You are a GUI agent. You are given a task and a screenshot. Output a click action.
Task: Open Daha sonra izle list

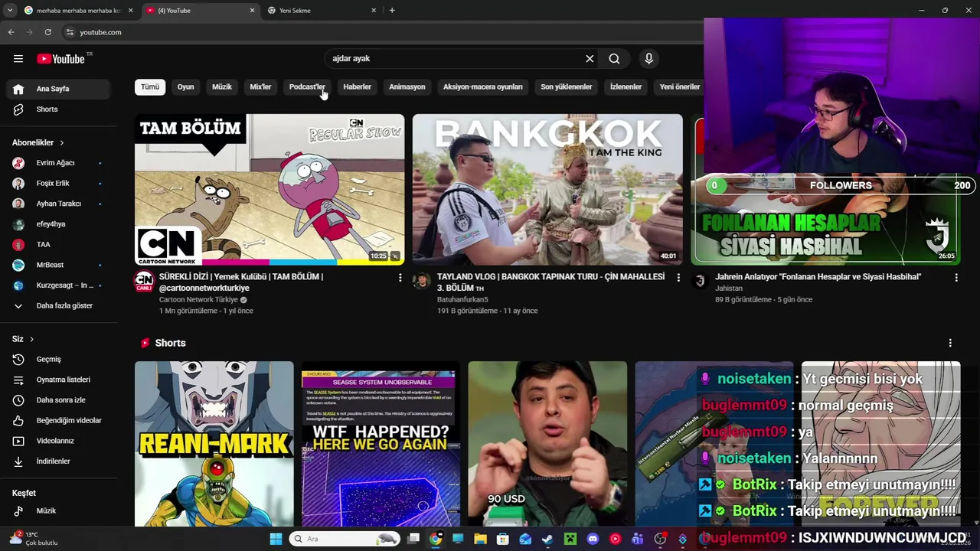click(x=60, y=399)
